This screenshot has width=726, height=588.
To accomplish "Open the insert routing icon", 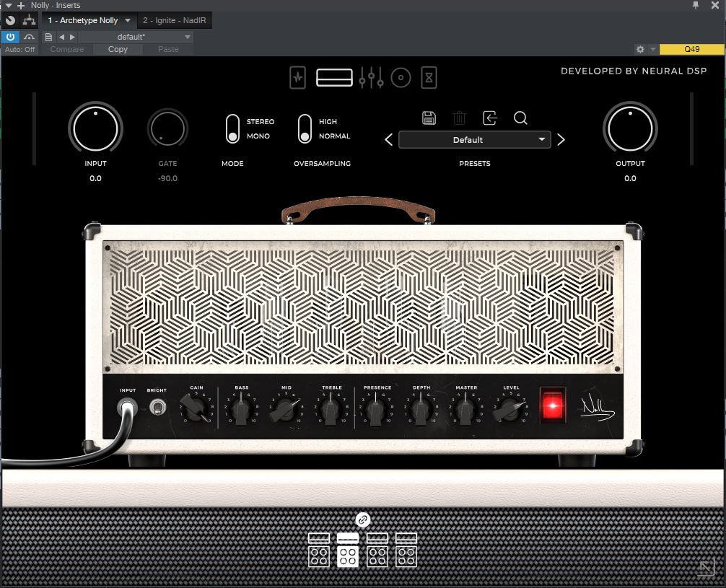I will (x=29, y=20).
